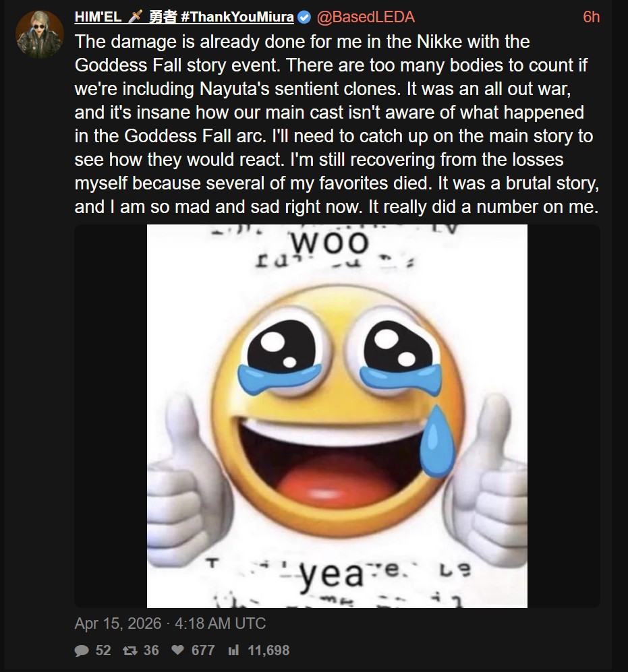Click the HIM'EL #ThankYouMiura display name
Screen dimensions: 628x672
184,17
